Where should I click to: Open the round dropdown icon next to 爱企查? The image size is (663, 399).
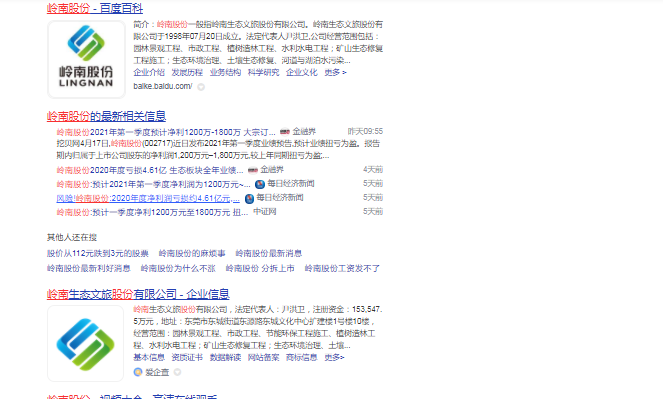178,372
